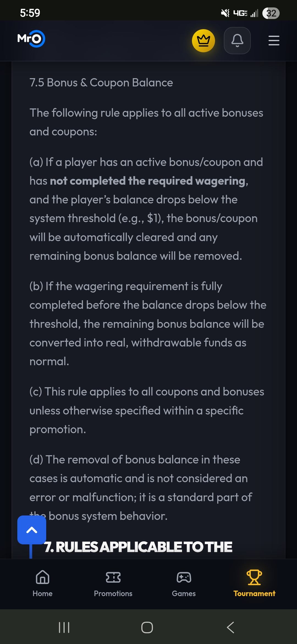This screenshot has height=644, width=297.
Task: Go to the Home tab
Action: coord(43,583)
